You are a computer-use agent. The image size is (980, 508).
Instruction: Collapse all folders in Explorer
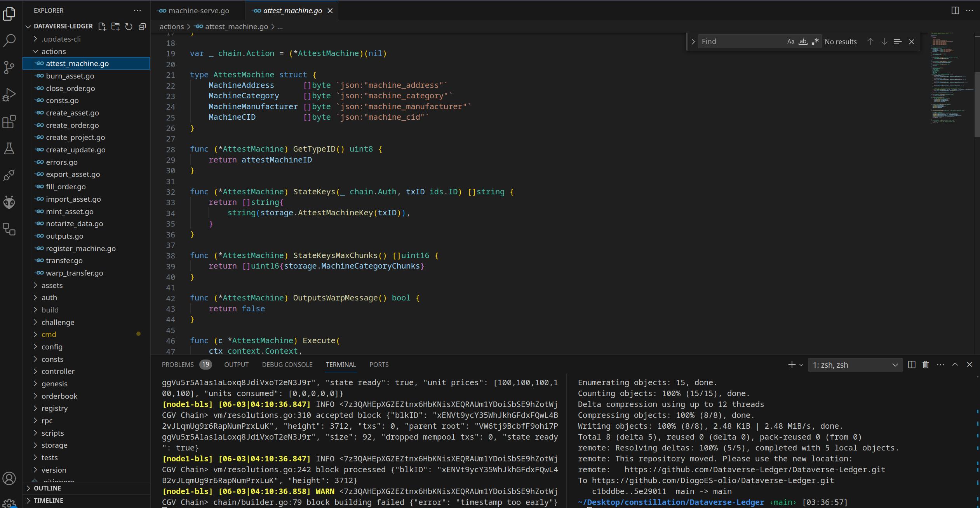[x=142, y=26]
